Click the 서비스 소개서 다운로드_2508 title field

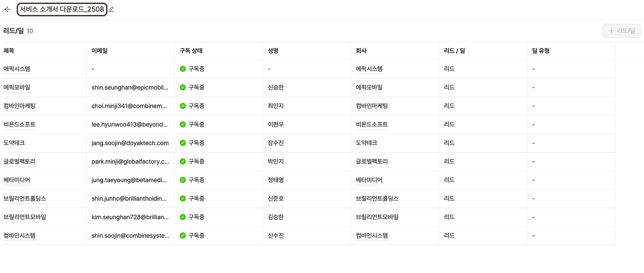(x=62, y=9)
